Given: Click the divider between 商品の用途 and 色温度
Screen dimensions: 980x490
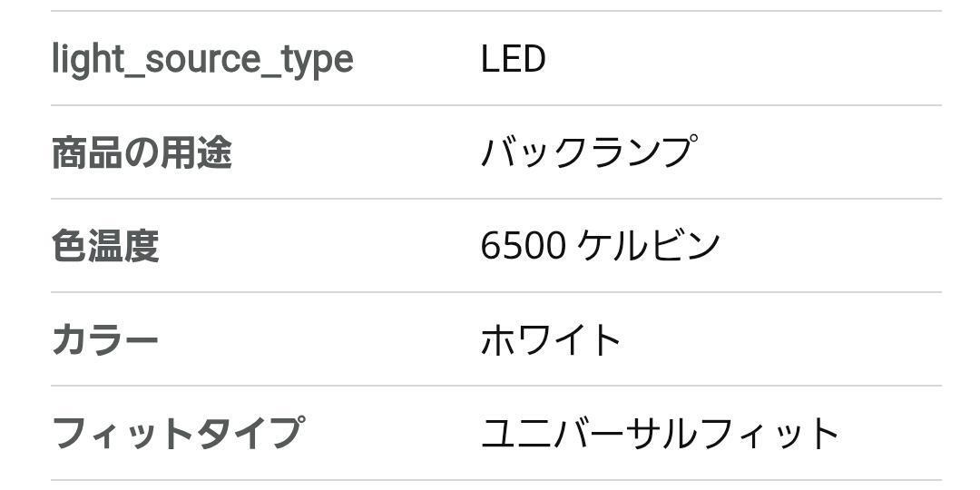Looking at the screenshot, I should (495, 199).
